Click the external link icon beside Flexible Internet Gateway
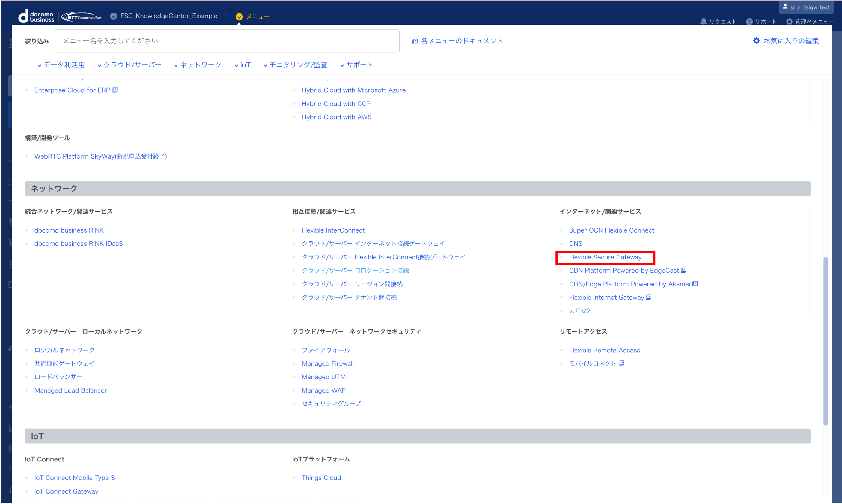Screen dimensions: 842x504 [x=649, y=297]
